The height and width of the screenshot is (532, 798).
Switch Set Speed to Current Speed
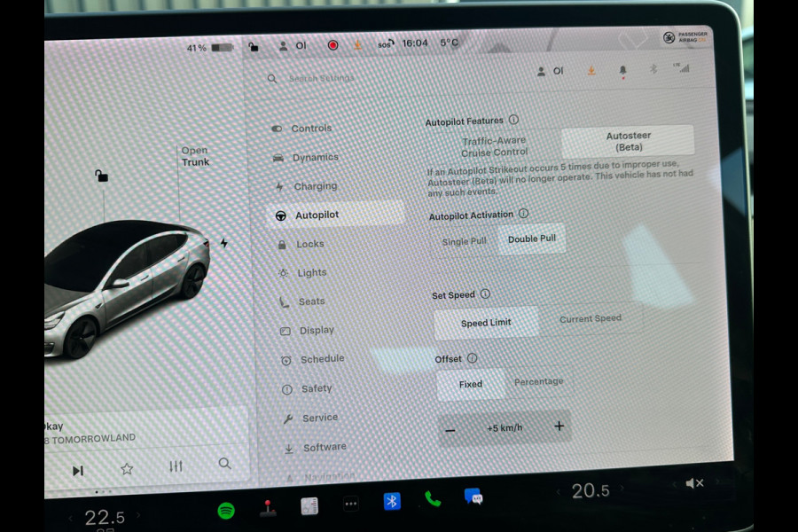pos(592,318)
